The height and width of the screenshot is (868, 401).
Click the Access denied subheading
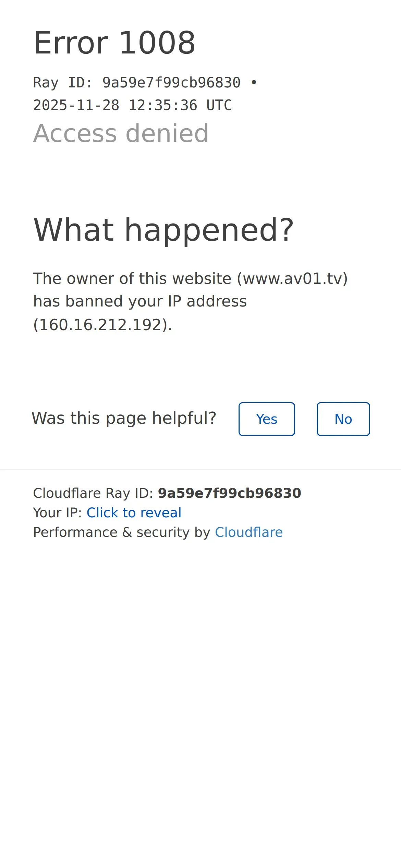pyautogui.click(x=121, y=133)
